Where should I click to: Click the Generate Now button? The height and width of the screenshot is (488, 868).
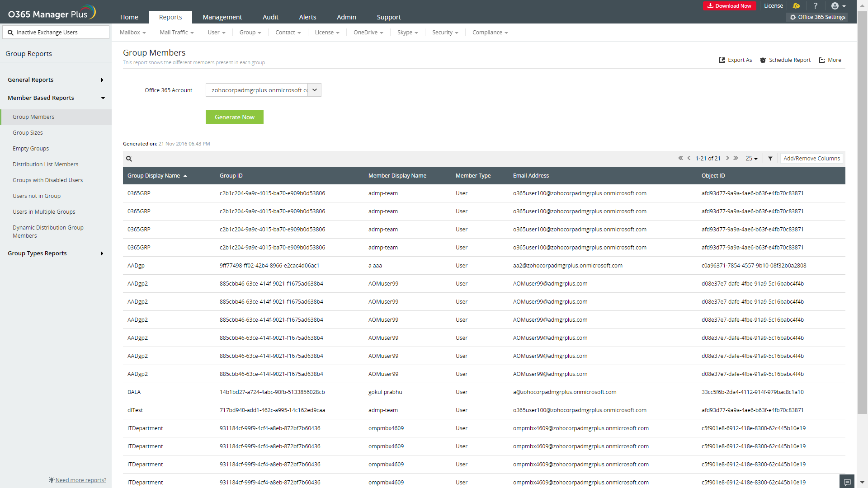pos(234,117)
